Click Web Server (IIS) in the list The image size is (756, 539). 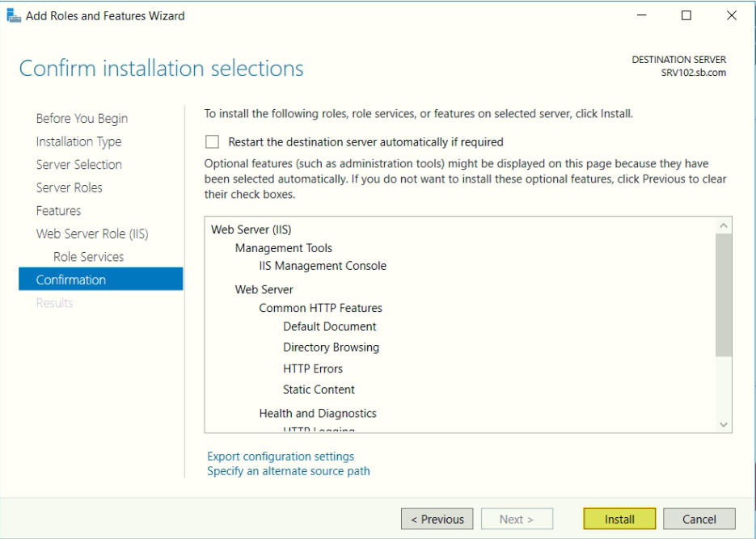coord(251,229)
